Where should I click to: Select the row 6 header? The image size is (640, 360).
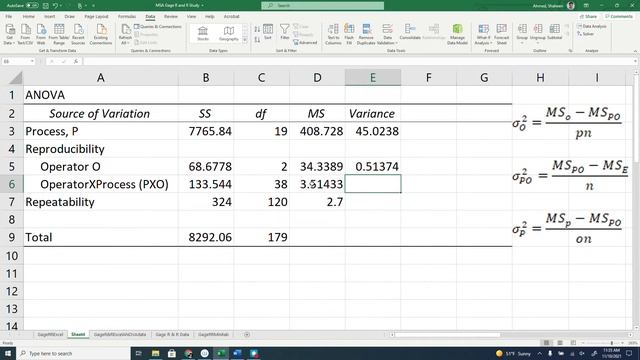point(11,184)
